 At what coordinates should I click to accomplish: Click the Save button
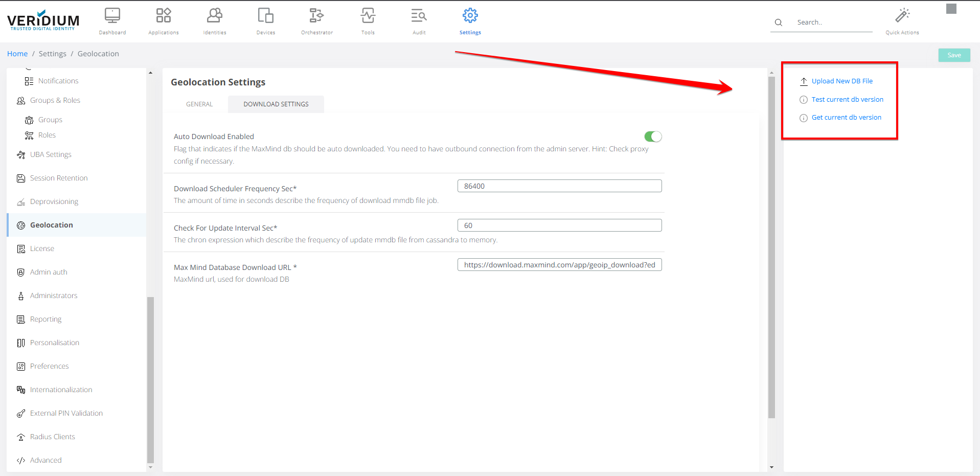click(954, 55)
